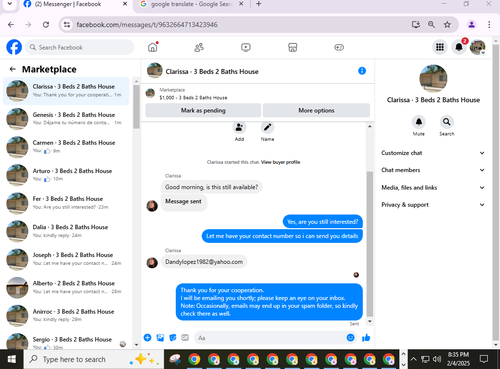Image resolution: width=500 pixels, height=369 pixels.
Task: Open the Facebook home feed icon
Action: click(x=153, y=47)
